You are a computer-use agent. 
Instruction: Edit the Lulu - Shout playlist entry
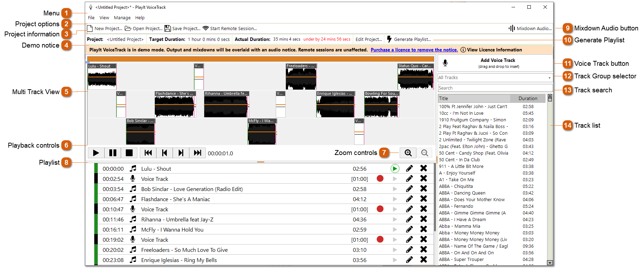pos(409,169)
